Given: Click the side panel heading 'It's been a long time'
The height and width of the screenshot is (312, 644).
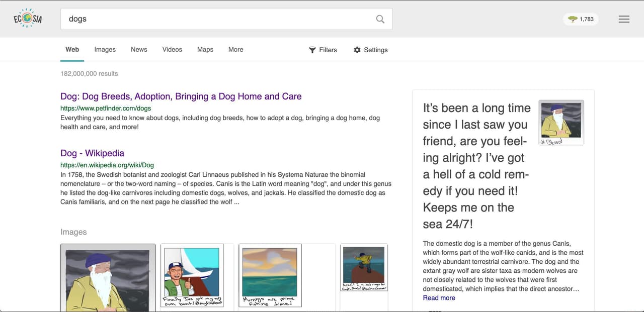Looking at the screenshot, I should tap(476, 166).
